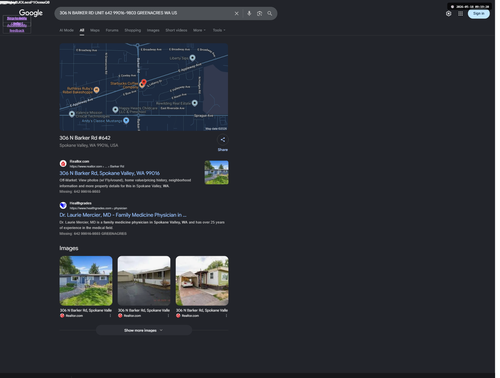
Task: Open the blue house image thumbnail
Action: point(86,281)
